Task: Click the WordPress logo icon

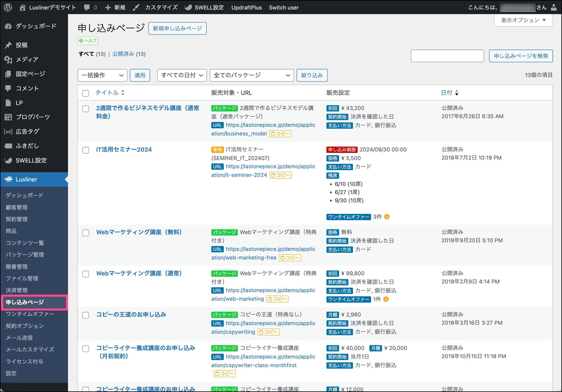Action: [8, 7]
